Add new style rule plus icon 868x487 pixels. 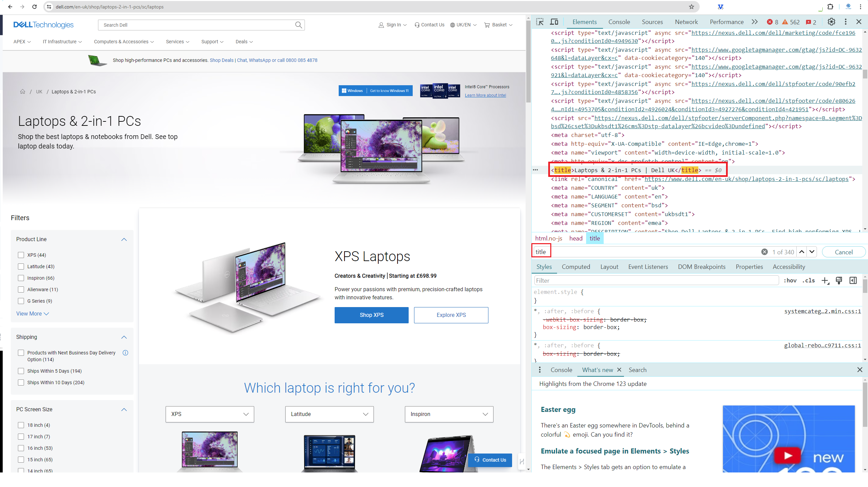tap(825, 280)
